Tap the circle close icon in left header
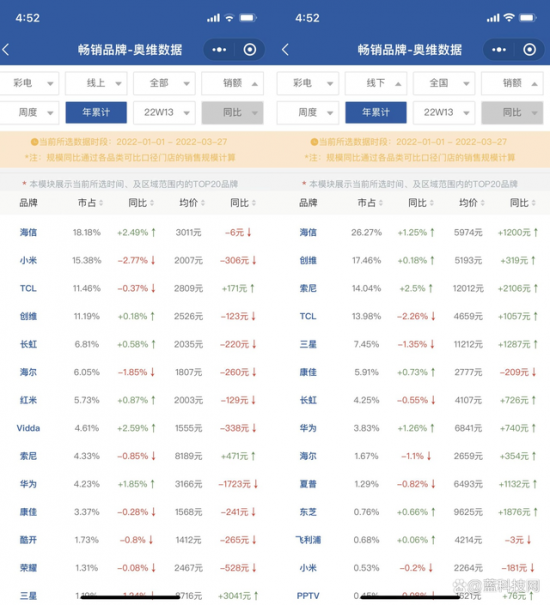550x605 pixels. click(x=250, y=49)
